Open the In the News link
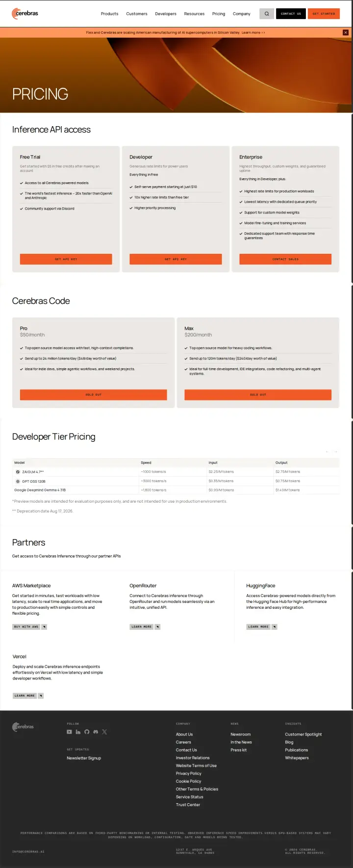 pyautogui.click(x=241, y=742)
